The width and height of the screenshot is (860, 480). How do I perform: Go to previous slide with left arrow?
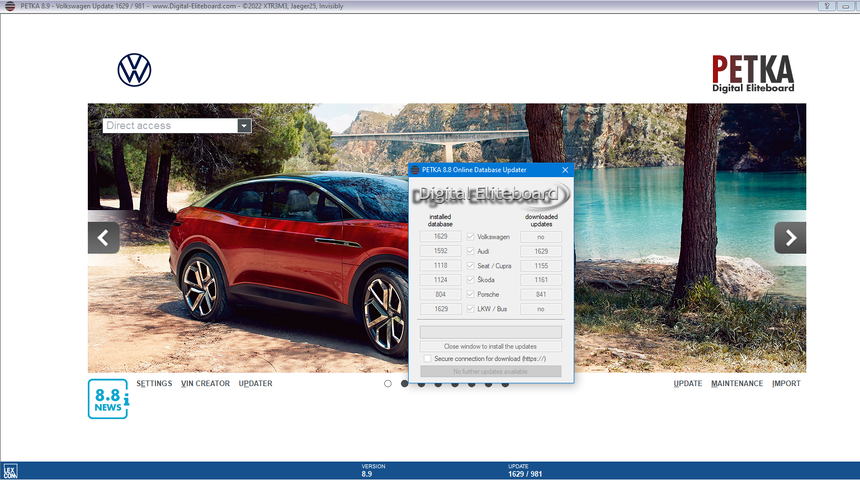[x=104, y=238]
